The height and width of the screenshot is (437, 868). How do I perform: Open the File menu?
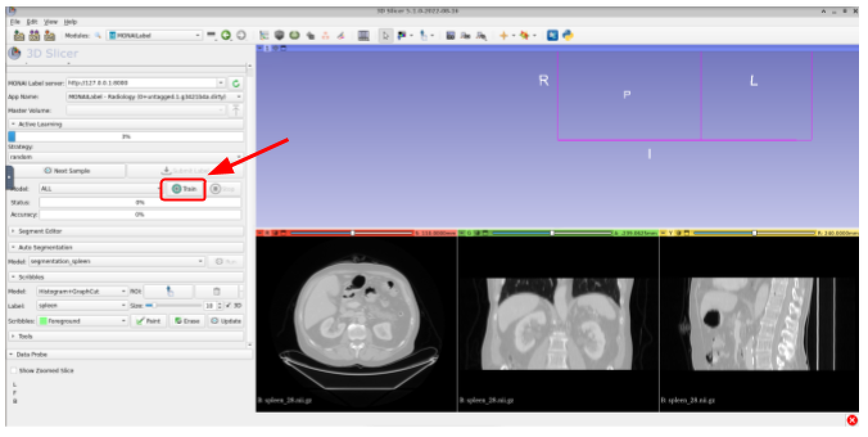[15, 22]
